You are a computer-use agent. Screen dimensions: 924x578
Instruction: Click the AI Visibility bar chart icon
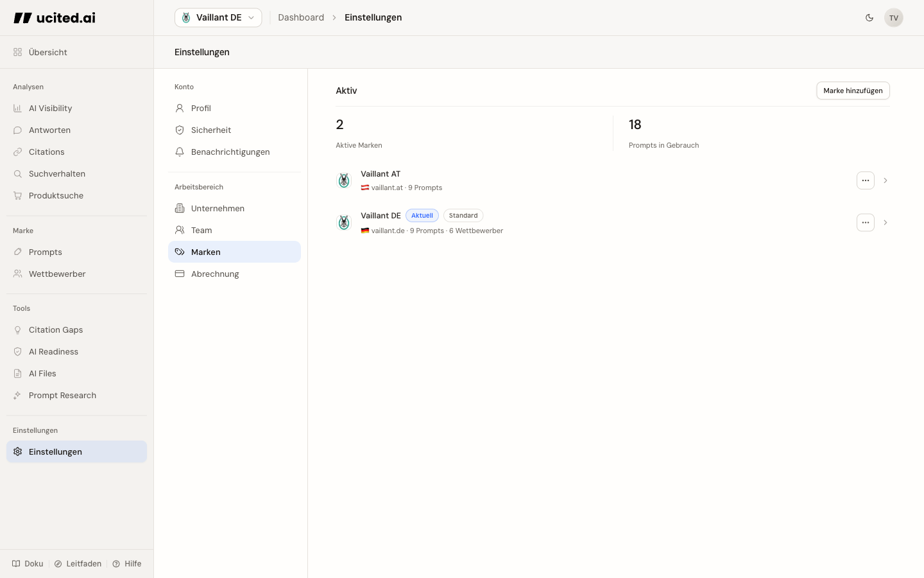[18, 108]
